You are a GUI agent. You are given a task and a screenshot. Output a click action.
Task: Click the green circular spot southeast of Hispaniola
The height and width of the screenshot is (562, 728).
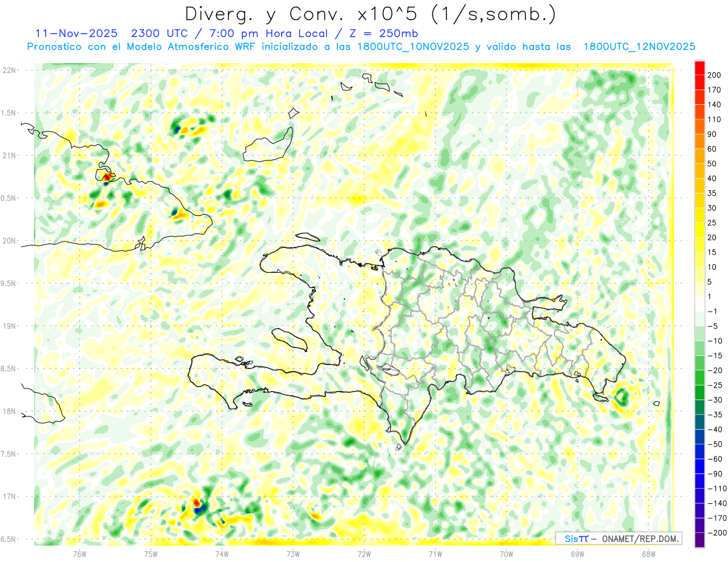(x=621, y=398)
